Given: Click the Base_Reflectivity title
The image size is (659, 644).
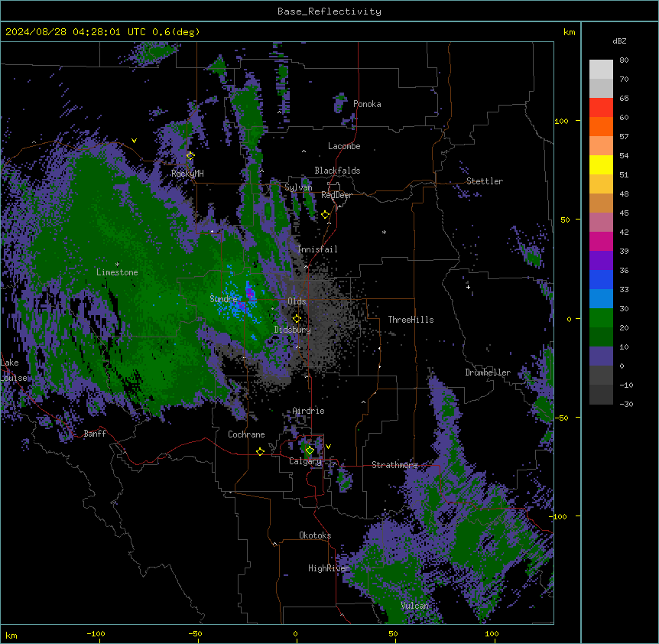Looking at the screenshot, I should point(329,11).
